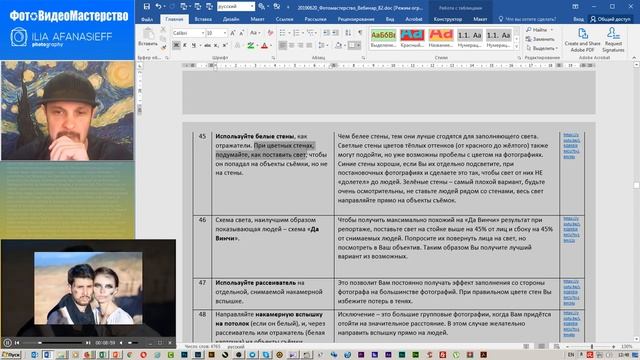
Task: Start a bulleted list
Action: point(282,33)
